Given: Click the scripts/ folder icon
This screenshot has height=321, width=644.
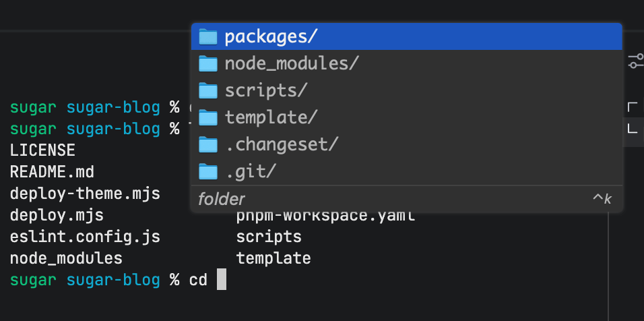Looking at the screenshot, I should click(208, 90).
